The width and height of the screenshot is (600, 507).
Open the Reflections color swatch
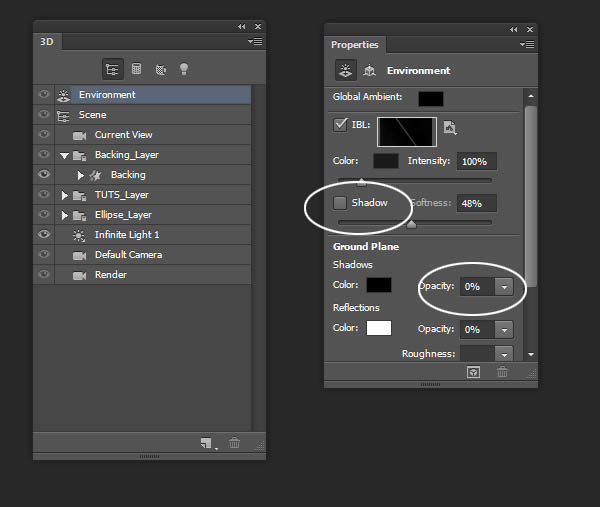pyautogui.click(x=379, y=328)
